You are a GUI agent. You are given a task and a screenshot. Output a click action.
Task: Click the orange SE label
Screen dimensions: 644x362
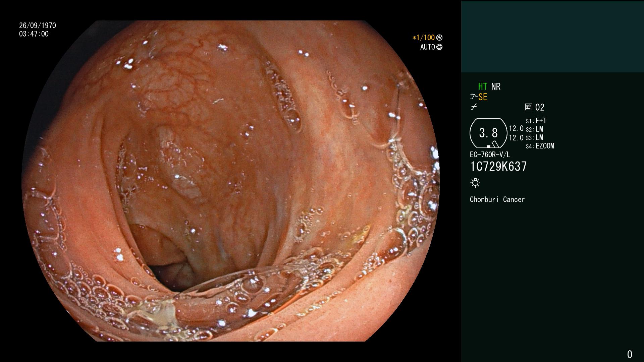tap(483, 97)
